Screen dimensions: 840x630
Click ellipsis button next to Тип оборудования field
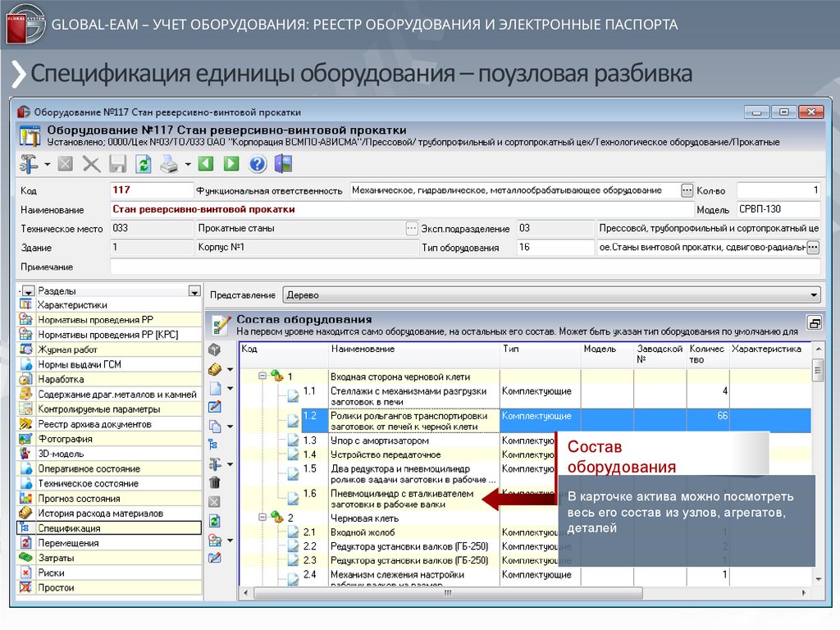[812, 247]
